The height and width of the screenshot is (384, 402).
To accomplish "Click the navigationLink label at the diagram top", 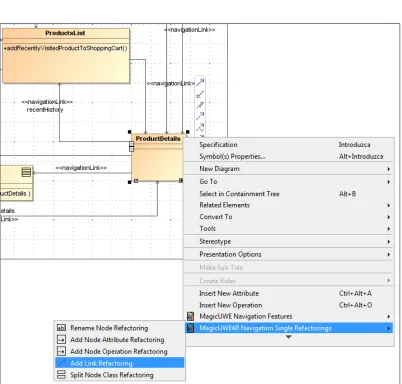I will pos(190,30).
